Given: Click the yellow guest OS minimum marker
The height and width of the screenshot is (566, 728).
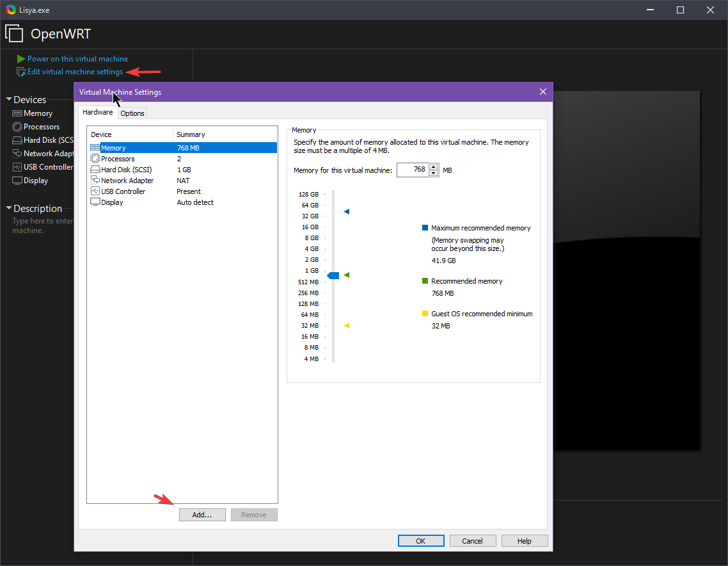Looking at the screenshot, I should tap(346, 326).
